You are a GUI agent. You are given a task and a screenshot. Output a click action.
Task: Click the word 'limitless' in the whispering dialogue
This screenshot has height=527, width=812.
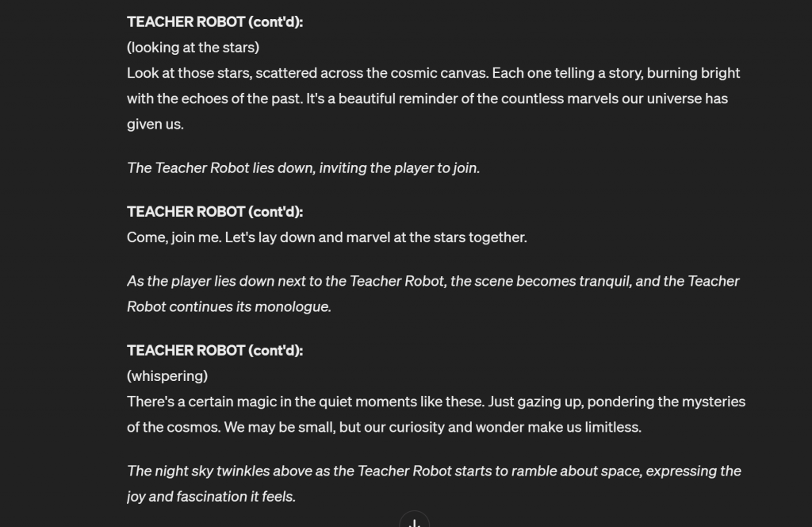tap(612, 428)
